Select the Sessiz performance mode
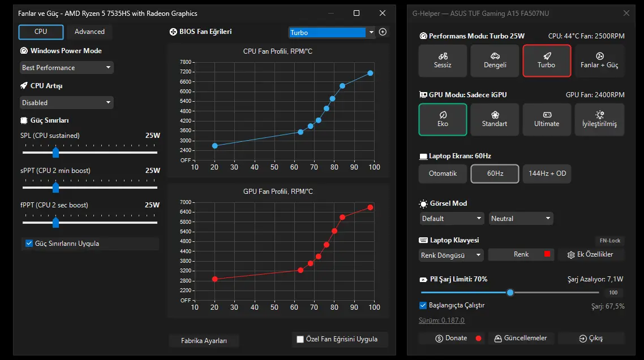The width and height of the screenshot is (644, 360). click(x=443, y=60)
